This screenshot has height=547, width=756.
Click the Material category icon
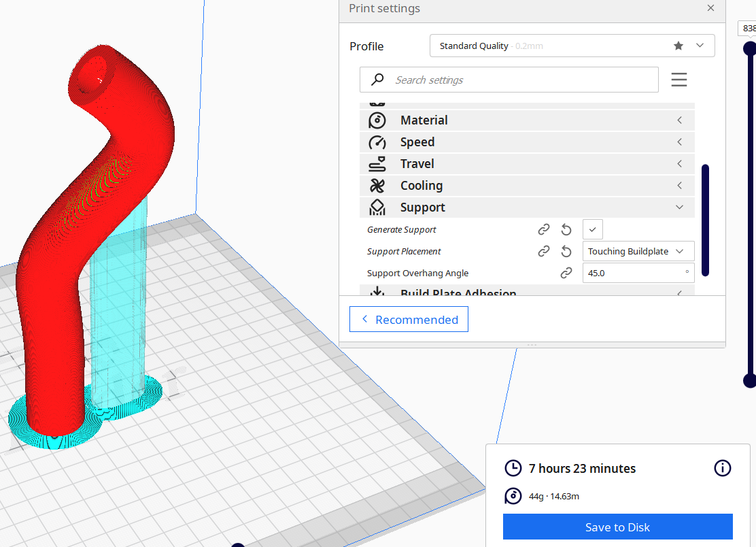(x=377, y=120)
